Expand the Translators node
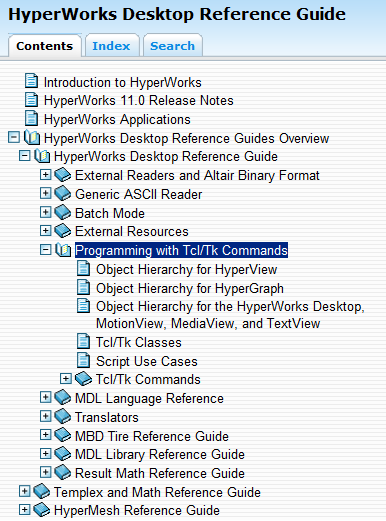The width and height of the screenshot is (386, 521). point(45,416)
